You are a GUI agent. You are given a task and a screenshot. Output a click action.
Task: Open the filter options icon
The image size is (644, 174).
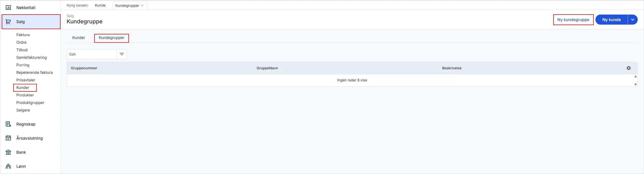tap(122, 54)
